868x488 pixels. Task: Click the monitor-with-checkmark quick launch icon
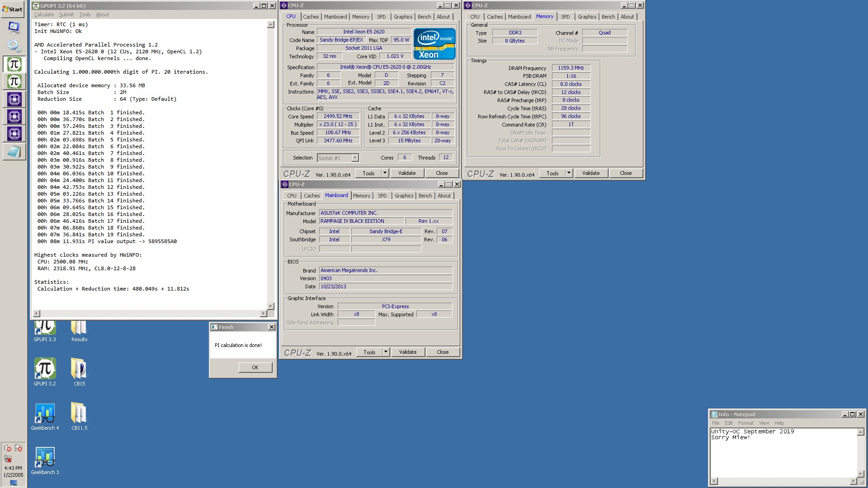click(x=14, y=28)
